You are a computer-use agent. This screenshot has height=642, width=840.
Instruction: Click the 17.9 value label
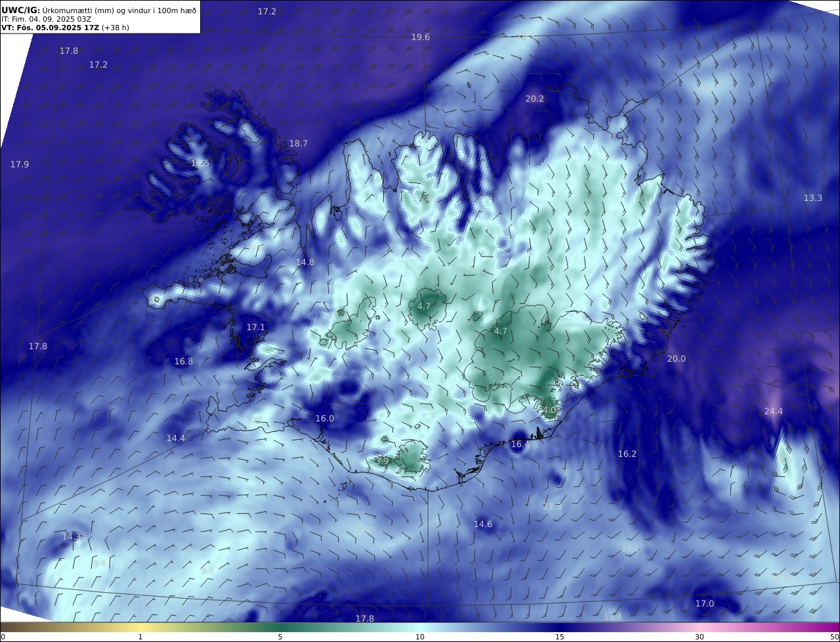[20, 164]
